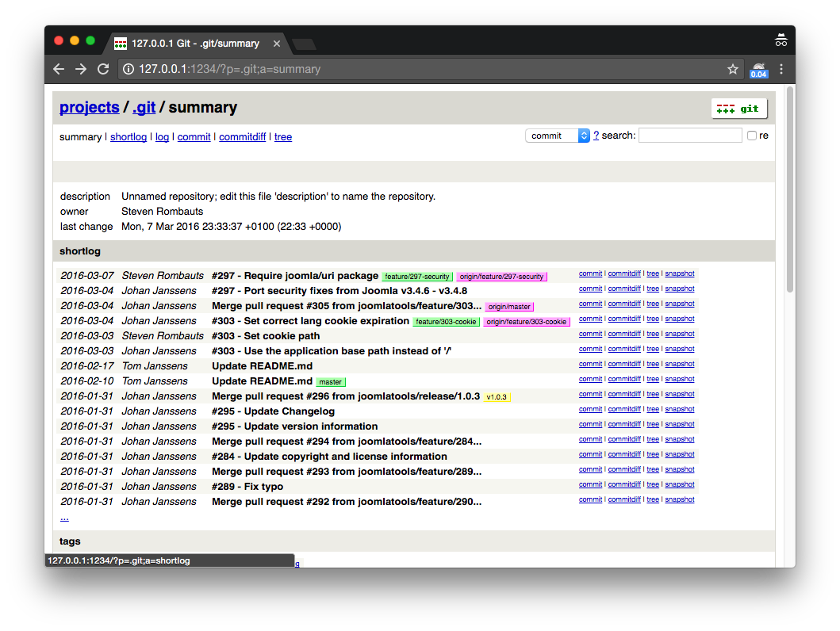Click the git logo in page header

click(738, 109)
